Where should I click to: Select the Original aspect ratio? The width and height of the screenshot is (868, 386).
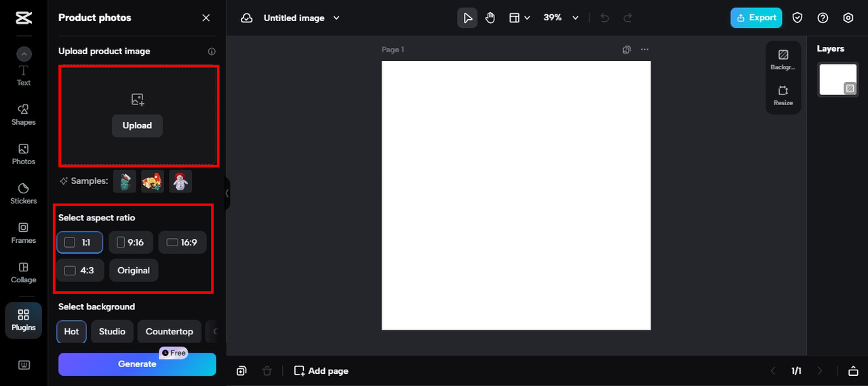pyautogui.click(x=134, y=270)
